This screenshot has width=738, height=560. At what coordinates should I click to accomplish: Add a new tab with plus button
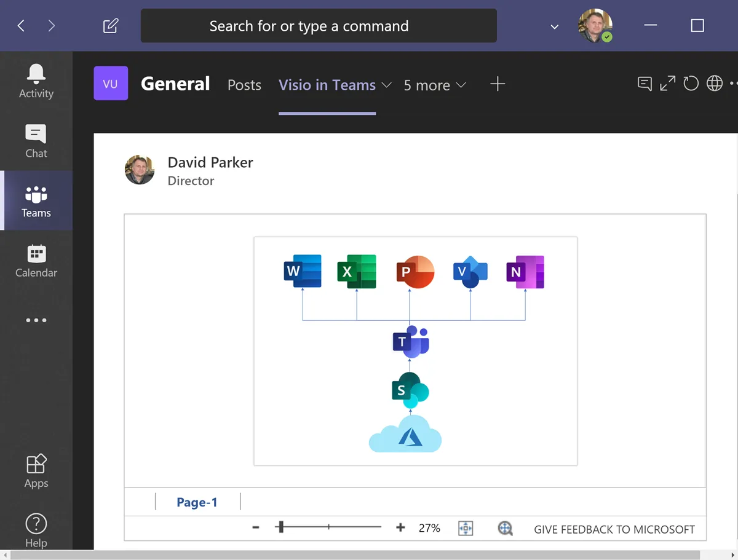(x=498, y=84)
